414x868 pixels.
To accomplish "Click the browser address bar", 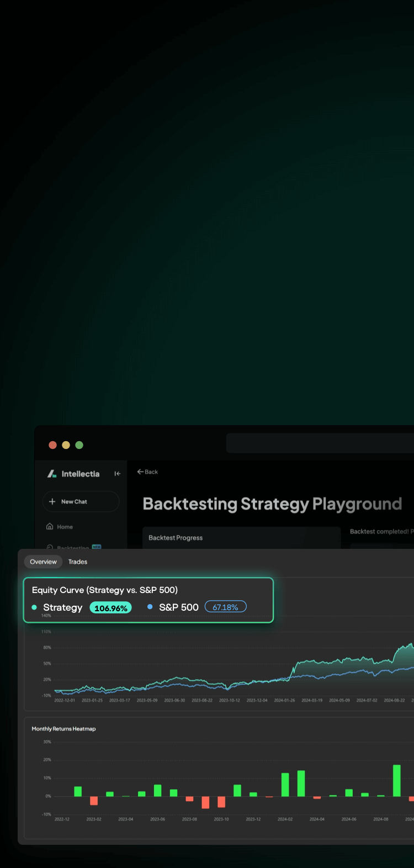I will click(320, 443).
